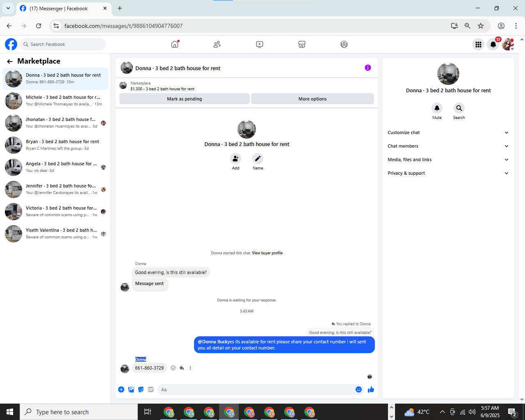Show hidden system tray icons
Image resolution: width=525 pixels, height=420 pixels.
click(442, 412)
